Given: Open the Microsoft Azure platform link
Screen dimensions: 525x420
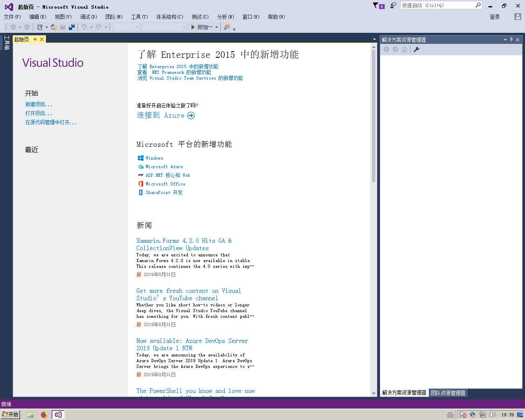Looking at the screenshot, I should pyautogui.click(x=164, y=167).
